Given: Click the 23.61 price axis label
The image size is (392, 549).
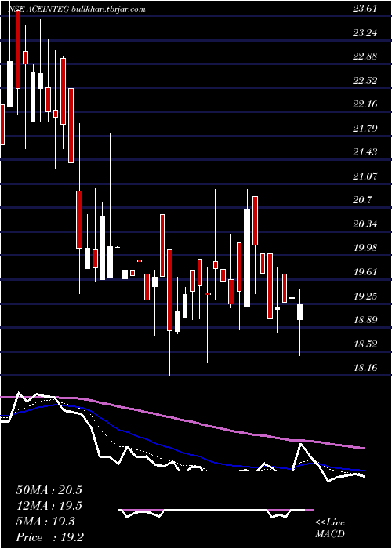Looking at the screenshot, I should pos(365,9).
